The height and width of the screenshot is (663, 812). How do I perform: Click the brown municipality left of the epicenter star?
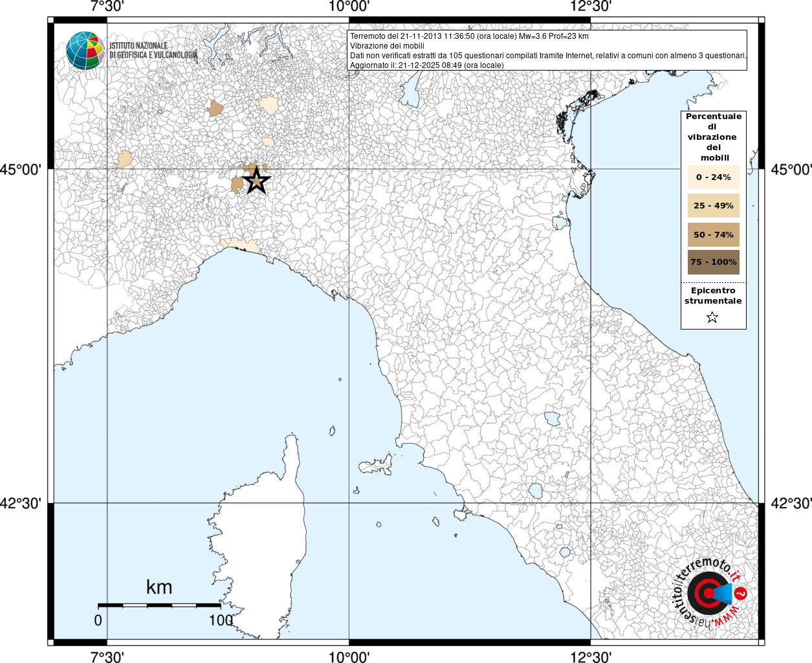tap(237, 184)
